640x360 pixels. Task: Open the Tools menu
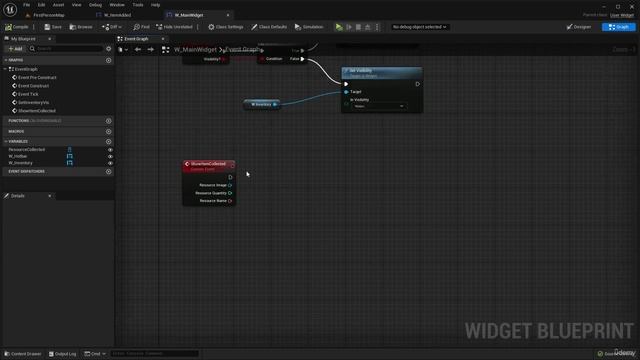138,5
